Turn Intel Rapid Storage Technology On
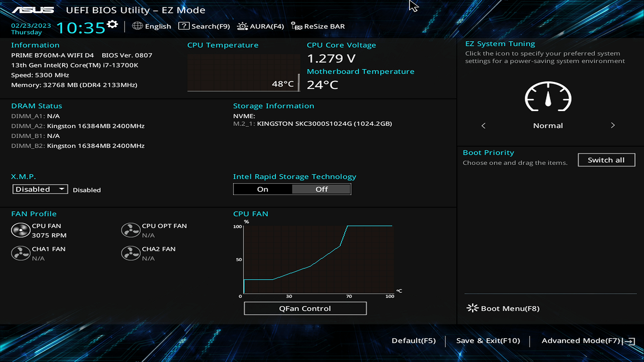 (263, 189)
